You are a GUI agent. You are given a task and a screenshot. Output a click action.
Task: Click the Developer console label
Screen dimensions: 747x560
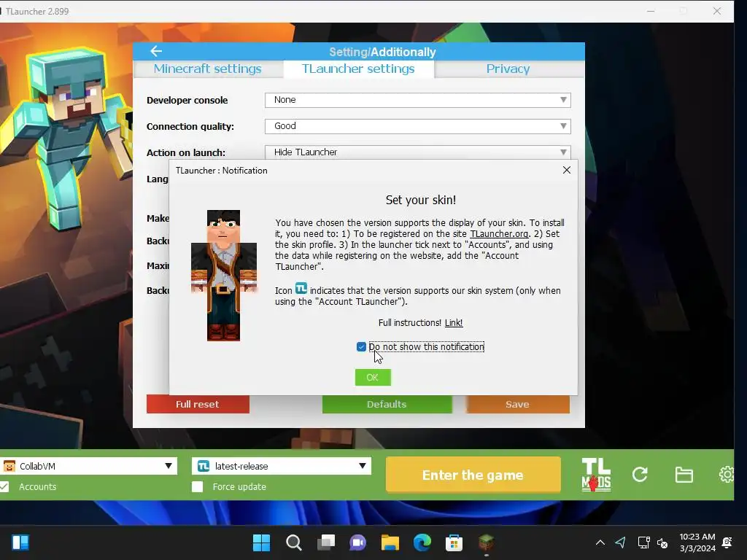(187, 101)
